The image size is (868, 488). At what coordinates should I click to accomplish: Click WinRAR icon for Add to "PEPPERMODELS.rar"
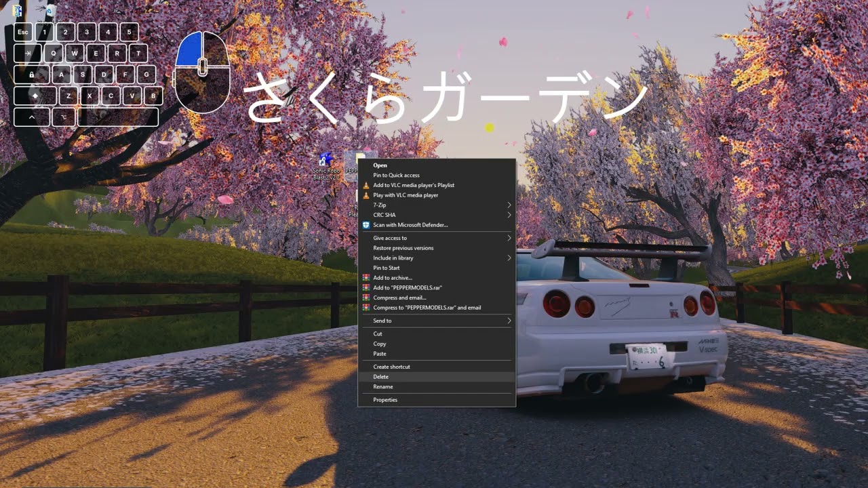coord(366,288)
